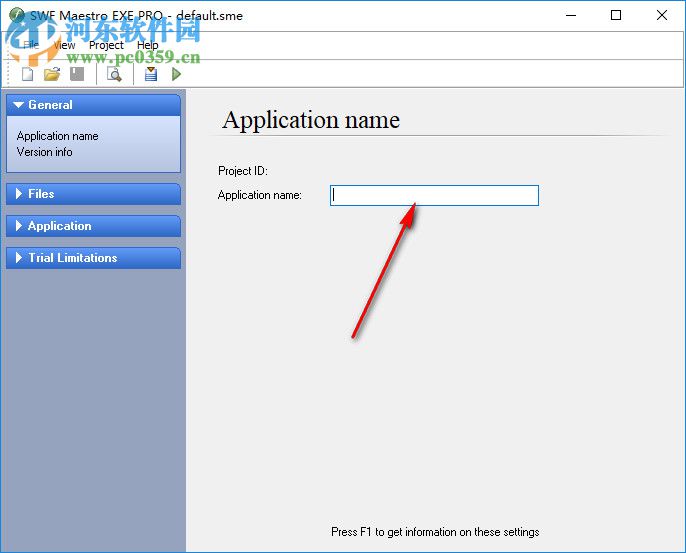Image resolution: width=686 pixels, height=553 pixels.
Task: Maximize the SWF Maestro window
Action: coord(616,15)
